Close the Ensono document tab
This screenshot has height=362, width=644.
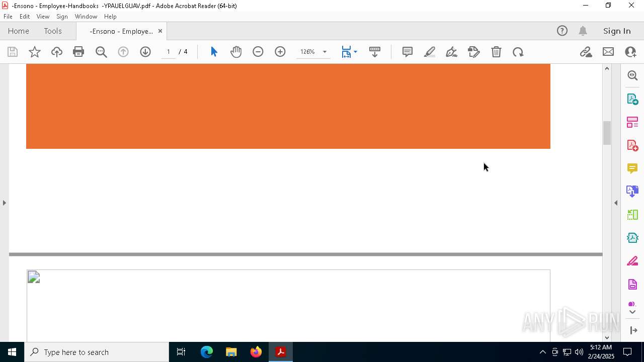click(x=160, y=31)
